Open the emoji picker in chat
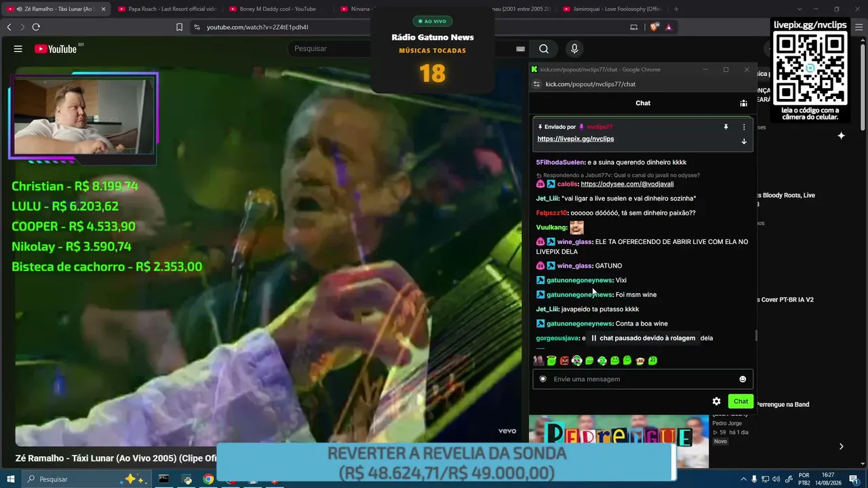 [x=743, y=379]
